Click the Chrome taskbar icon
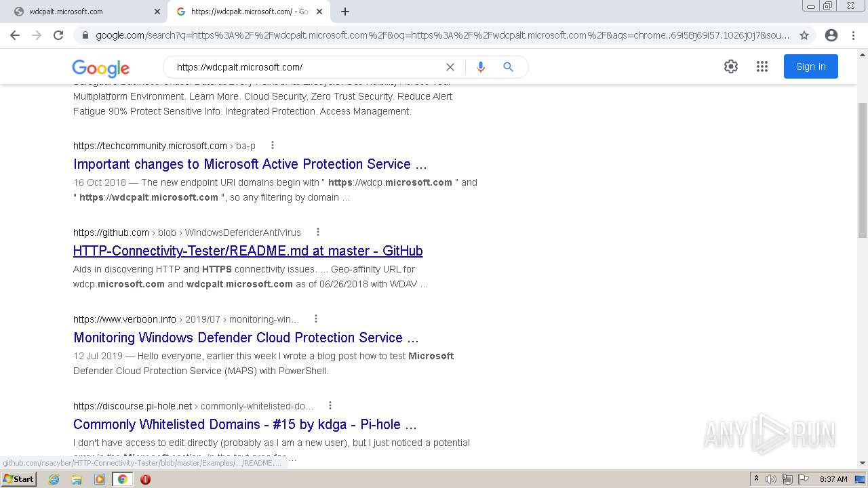This screenshot has width=868, height=488. point(123,479)
